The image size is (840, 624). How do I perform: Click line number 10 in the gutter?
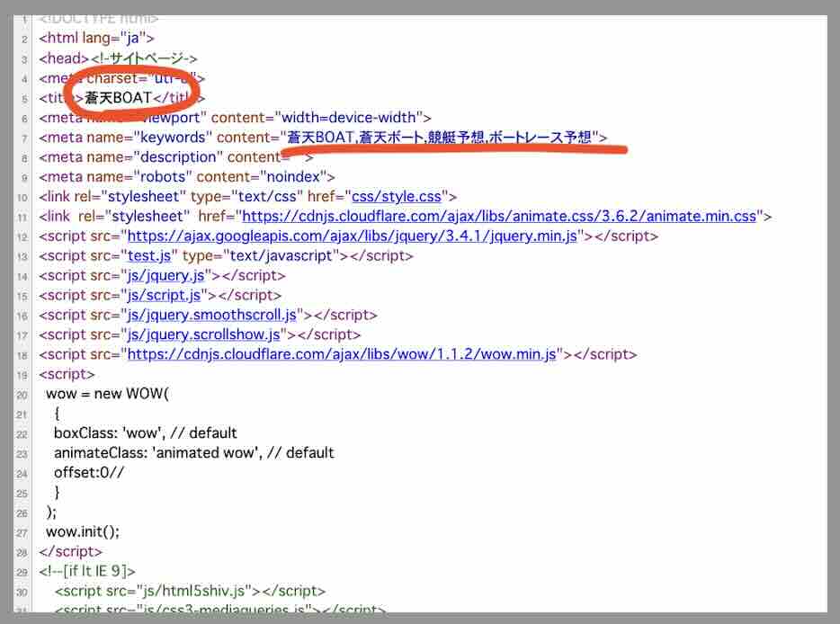(x=21, y=197)
